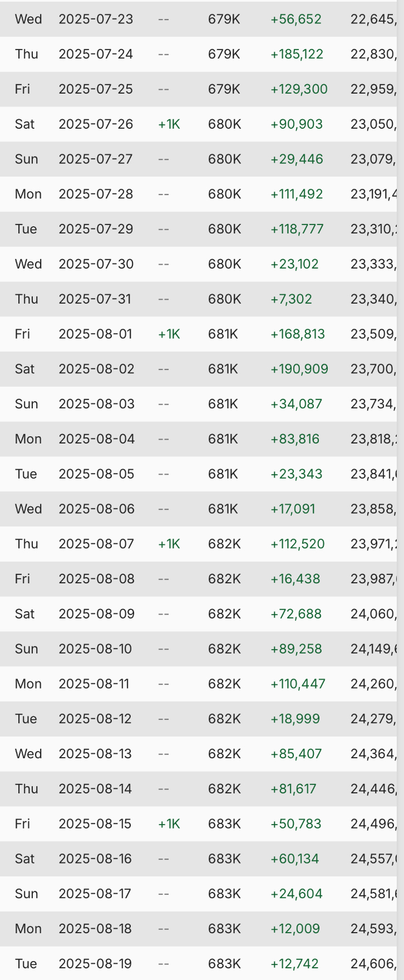This screenshot has width=404, height=980.
Task: Select the +185,122 views gain value
Action: click(x=297, y=54)
